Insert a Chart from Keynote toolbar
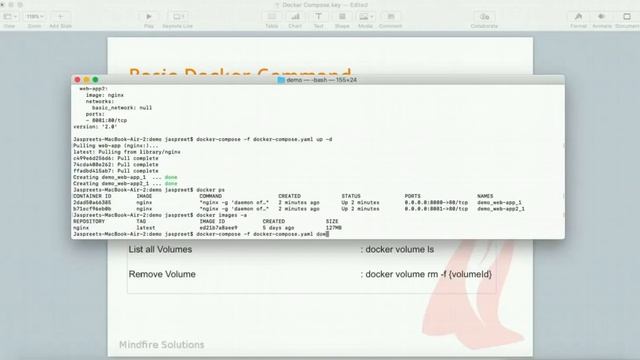This screenshot has height=360, width=640. click(295, 17)
